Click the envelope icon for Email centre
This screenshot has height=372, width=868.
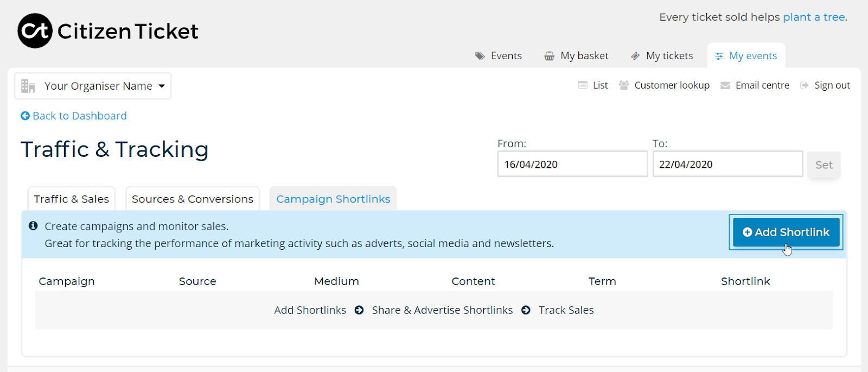click(725, 85)
